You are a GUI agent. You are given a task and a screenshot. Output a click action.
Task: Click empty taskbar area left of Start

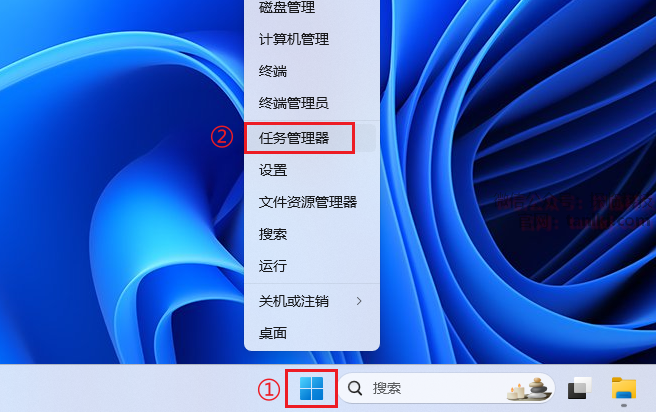click(x=126, y=388)
